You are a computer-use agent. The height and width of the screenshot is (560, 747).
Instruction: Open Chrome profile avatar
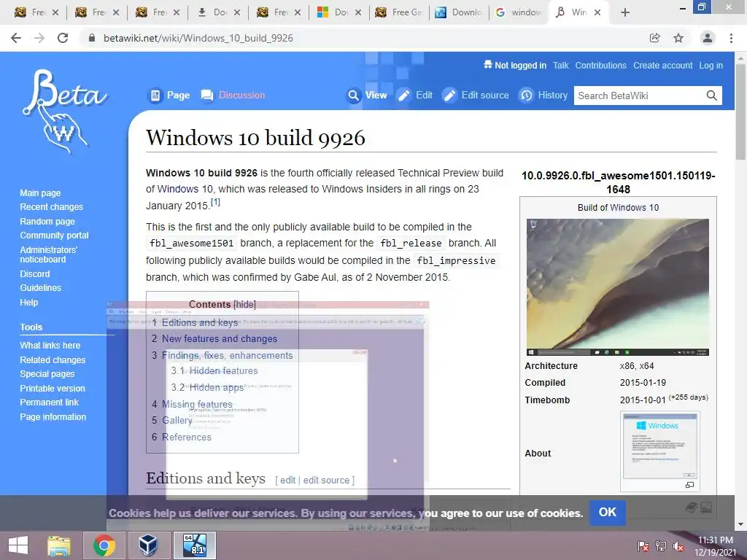[x=708, y=38]
